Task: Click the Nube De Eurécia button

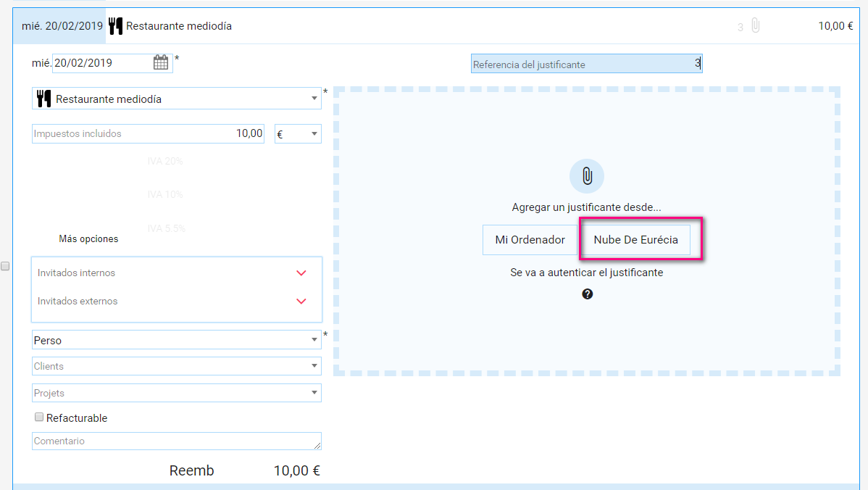Action: click(x=635, y=240)
